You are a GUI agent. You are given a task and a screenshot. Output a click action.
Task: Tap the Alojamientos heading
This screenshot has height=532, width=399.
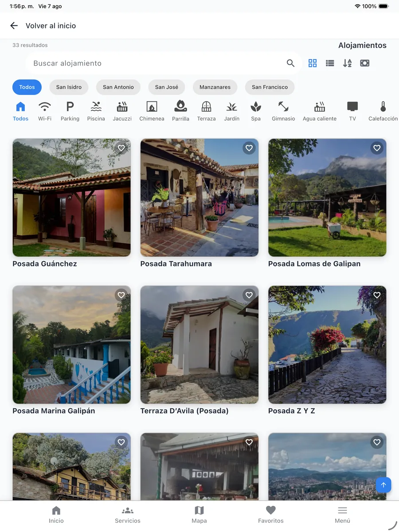[362, 46]
